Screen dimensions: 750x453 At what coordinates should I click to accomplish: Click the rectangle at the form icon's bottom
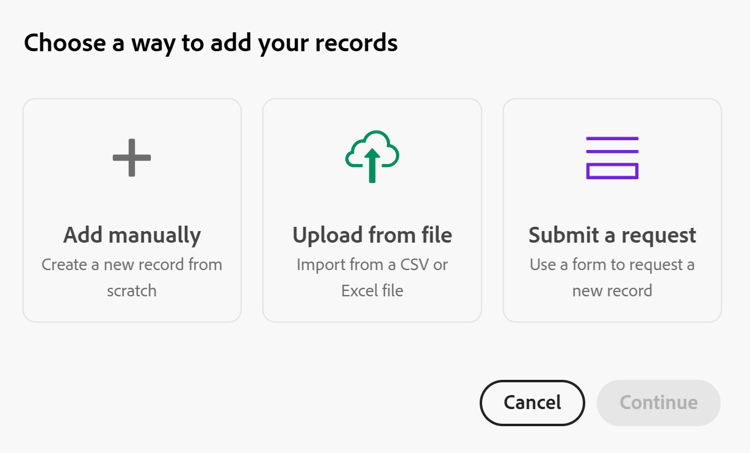[612, 171]
